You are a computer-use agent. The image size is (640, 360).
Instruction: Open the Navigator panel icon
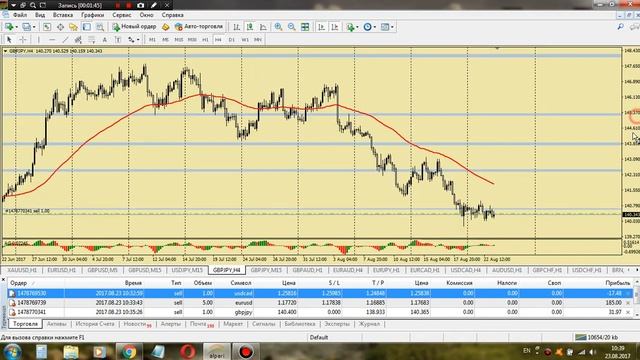pos(73,27)
